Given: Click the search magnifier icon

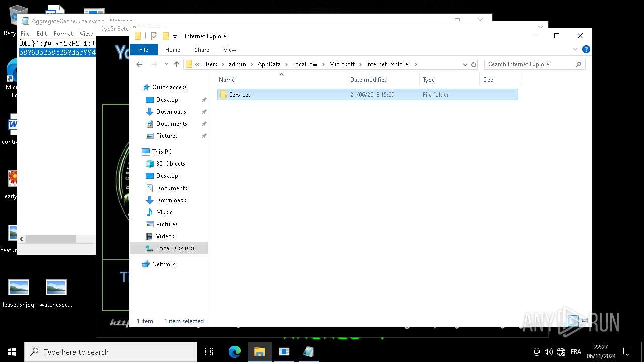Looking at the screenshot, I should coord(578,64).
